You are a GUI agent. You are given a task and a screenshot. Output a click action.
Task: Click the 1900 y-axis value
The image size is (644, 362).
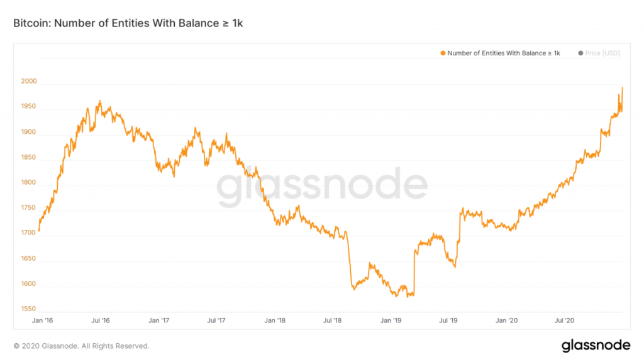pyautogui.click(x=30, y=133)
